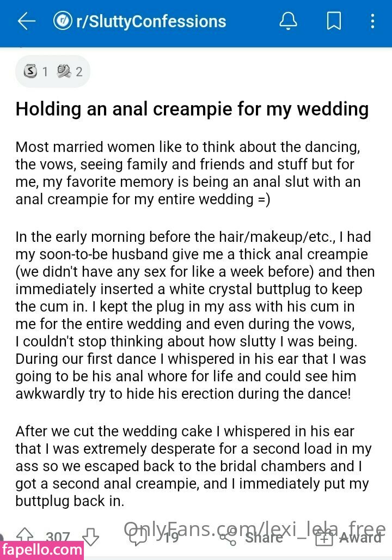Screen dimensions: 392x560
Task: Tap the handshake award icon with count 2
Action: [64, 71]
